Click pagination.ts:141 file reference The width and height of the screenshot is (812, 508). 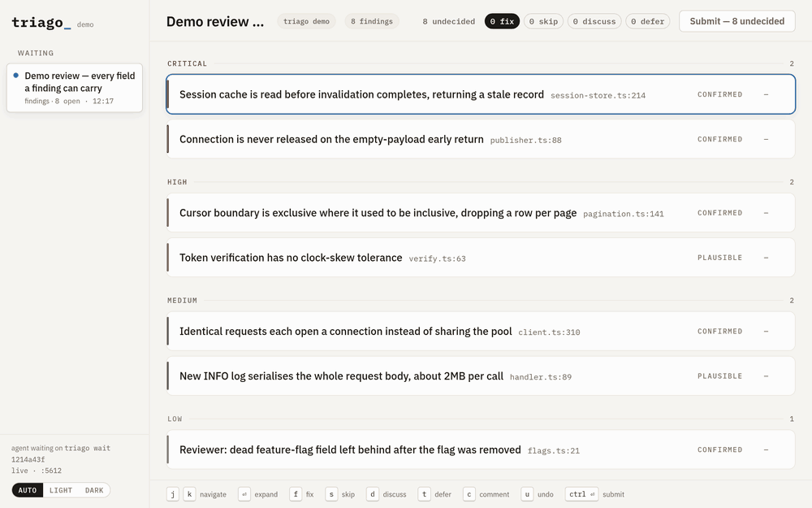(624, 214)
